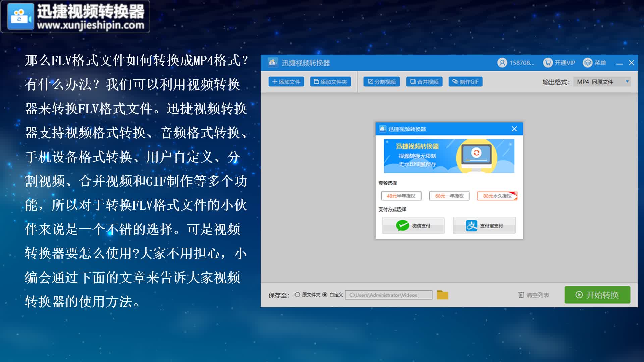
Task: Select the 88元永久授权 plan
Action: [497, 196]
